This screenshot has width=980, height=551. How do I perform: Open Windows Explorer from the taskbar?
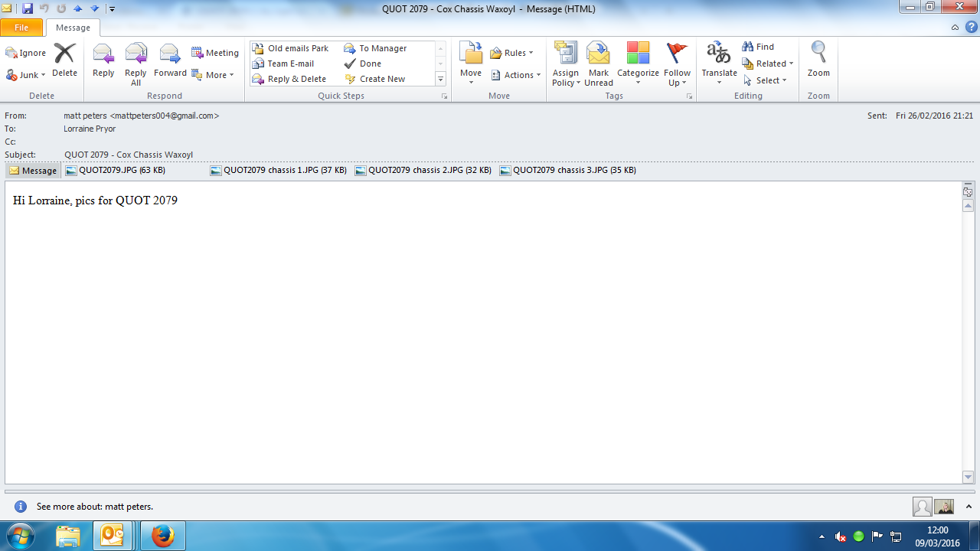click(68, 536)
